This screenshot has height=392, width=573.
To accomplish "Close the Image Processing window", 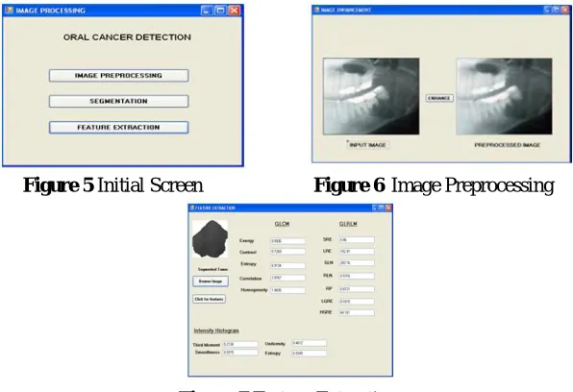I will click(x=235, y=11).
